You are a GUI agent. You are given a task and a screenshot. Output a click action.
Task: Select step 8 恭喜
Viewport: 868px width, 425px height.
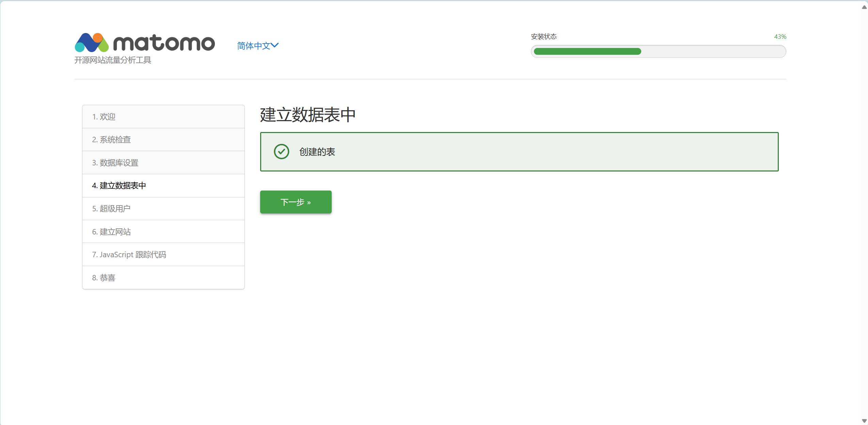104,278
